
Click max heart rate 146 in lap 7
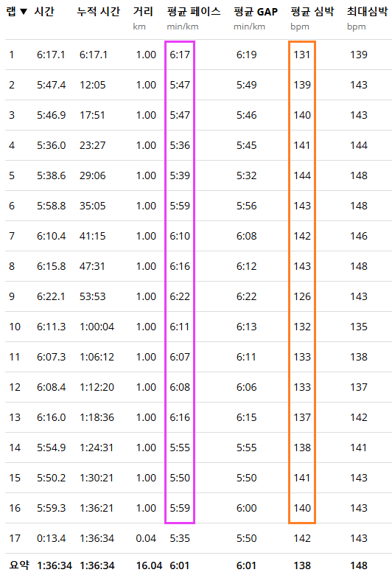coord(359,236)
